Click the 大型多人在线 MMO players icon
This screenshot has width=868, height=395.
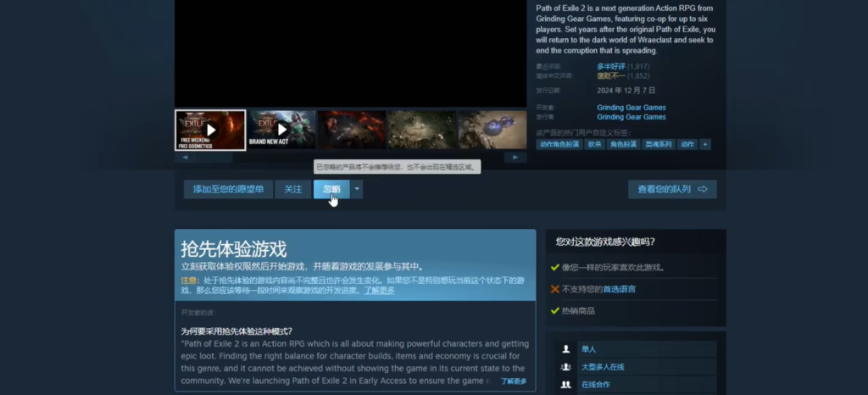click(x=565, y=367)
